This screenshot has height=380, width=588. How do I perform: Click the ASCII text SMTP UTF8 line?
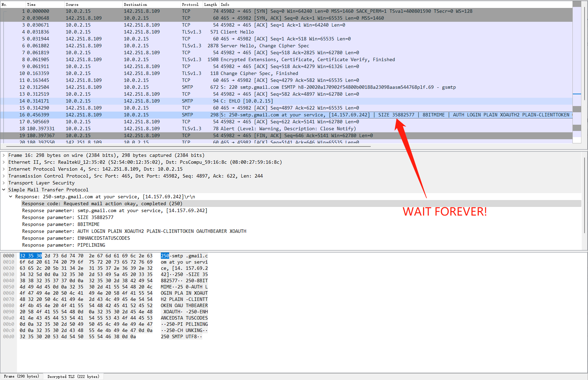[x=181, y=337]
